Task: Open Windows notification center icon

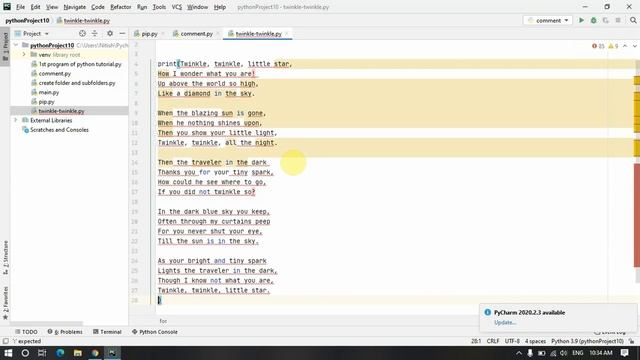Action: coord(624,353)
